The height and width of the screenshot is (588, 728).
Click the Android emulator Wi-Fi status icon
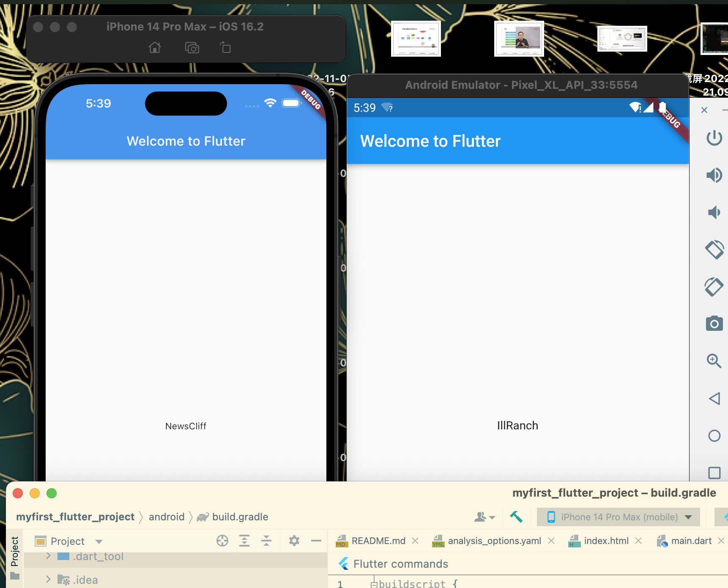pyautogui.click(x=635, y=107)
